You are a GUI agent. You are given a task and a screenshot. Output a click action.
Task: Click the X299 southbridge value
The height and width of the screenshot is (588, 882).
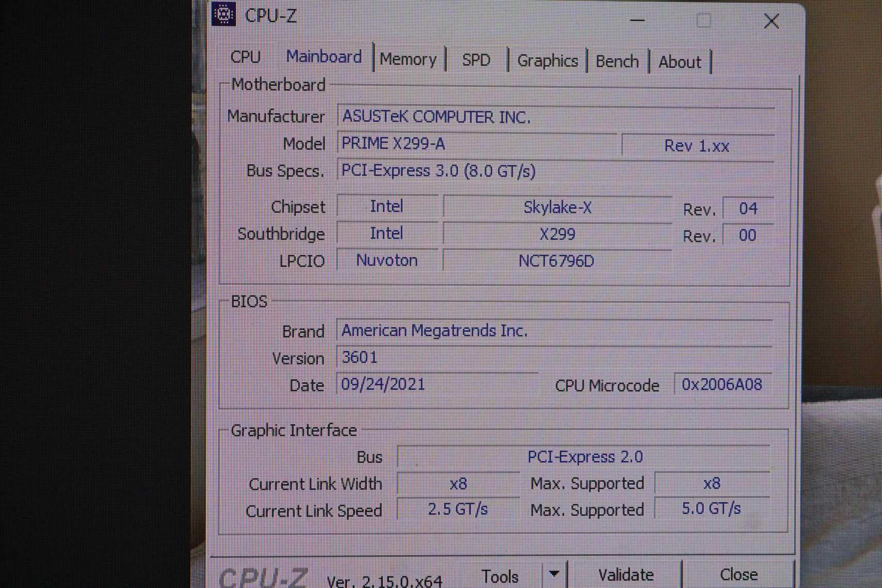(x=557, y=234)
